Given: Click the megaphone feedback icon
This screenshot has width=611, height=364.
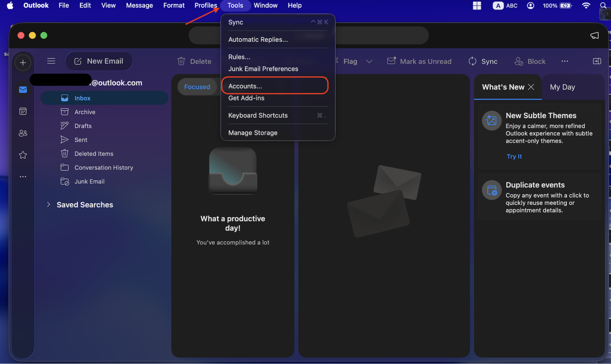Looking at the screenshot, I should point(594,35).
